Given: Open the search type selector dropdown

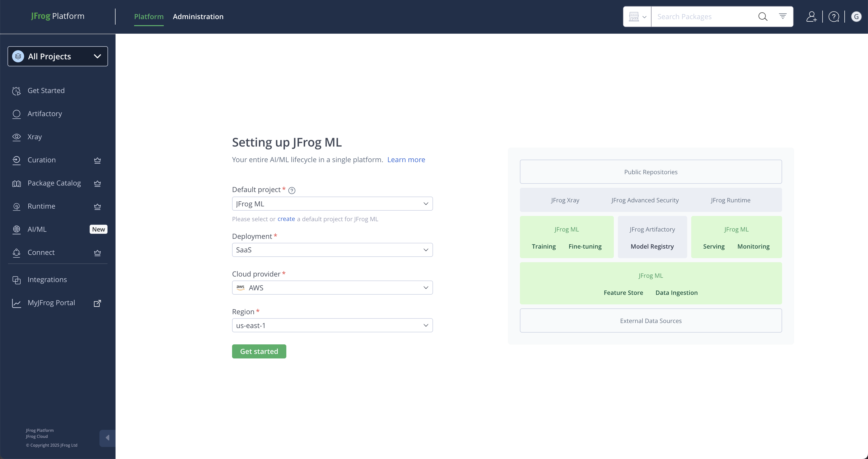Looking at the screenshot, I should (637, 17).
